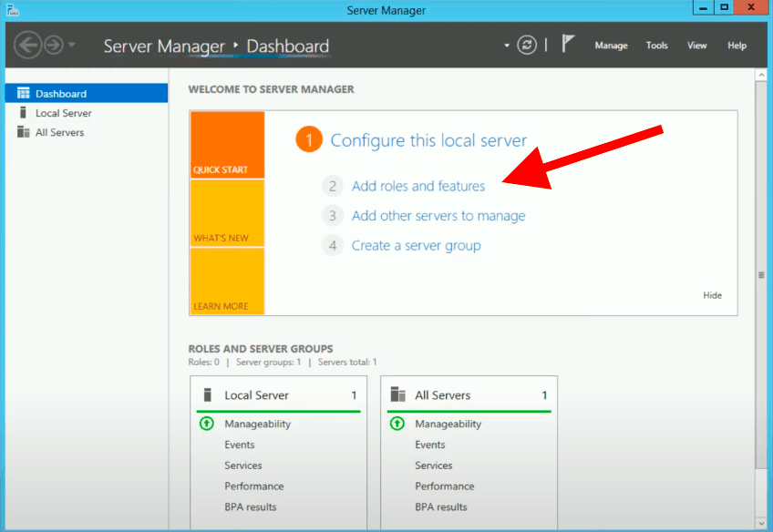Click the Dashboard grid icon in sidebar

[x=23, y=93]
